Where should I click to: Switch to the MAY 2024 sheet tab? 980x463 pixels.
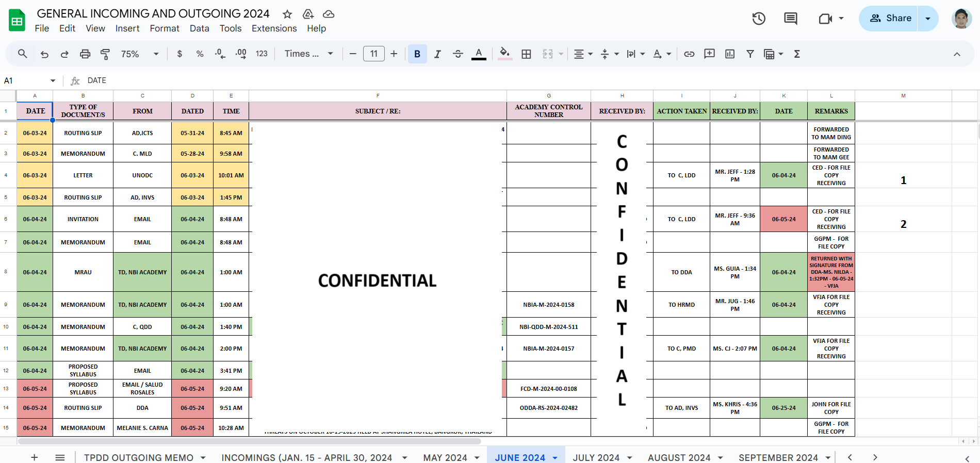[x=445, y=457]
